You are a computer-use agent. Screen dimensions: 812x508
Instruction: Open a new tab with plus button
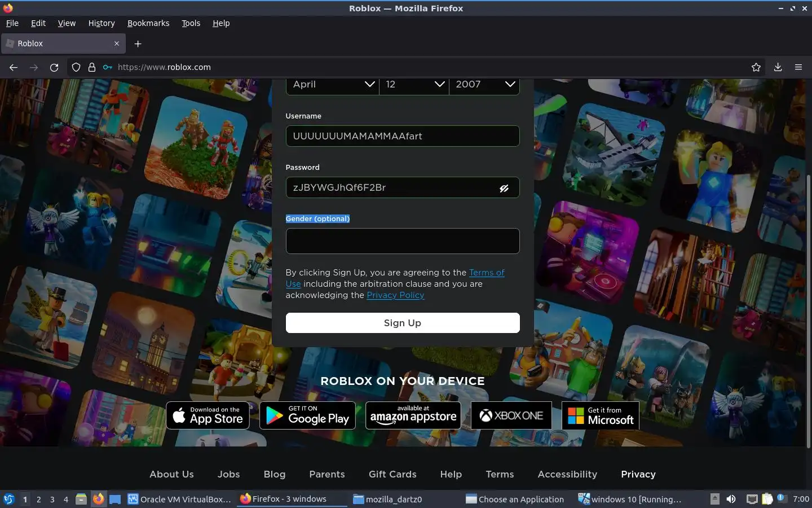[x=138, y=43]
